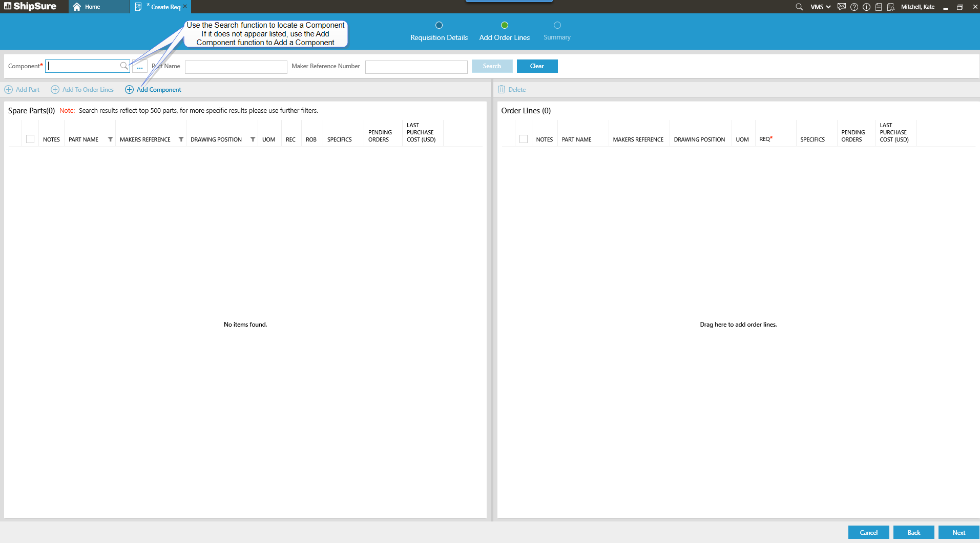Open the plain document icon in title bar
This screenshot has width=980, height=543.
(x=878, y=7)
